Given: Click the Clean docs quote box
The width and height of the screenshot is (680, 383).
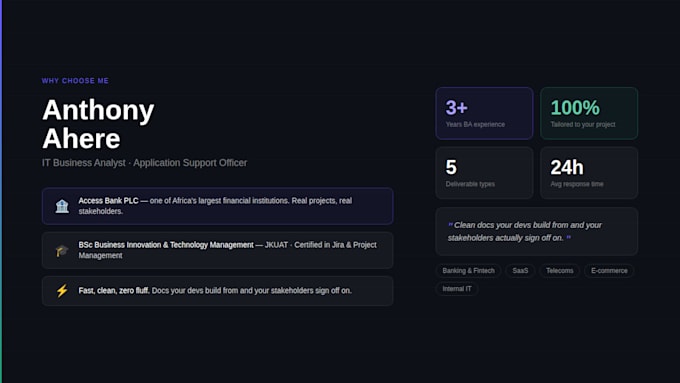Looking at the screenshot, I should [x=536, y=232].
